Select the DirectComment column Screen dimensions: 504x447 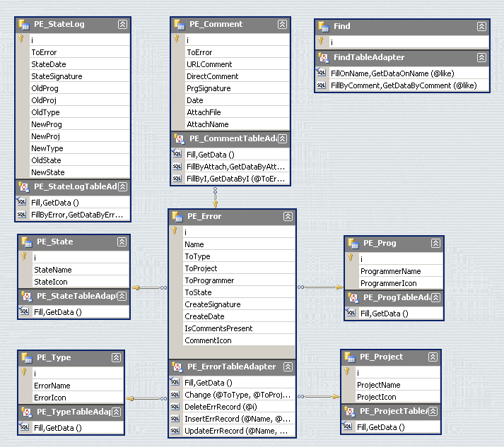(x=238, y=76)
